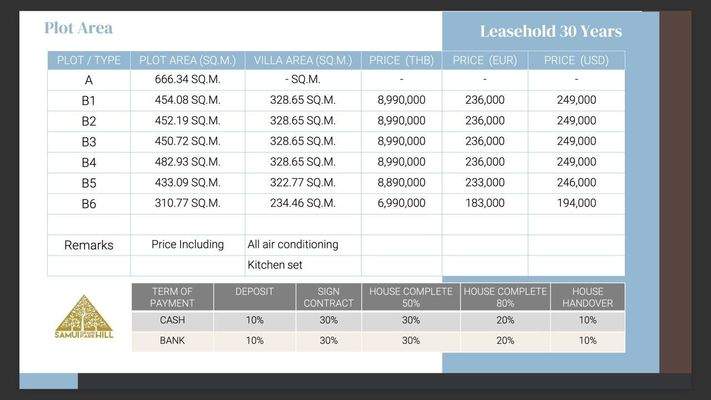Select the VILLA AREA (SQ.M.) column header
This screenshot has height=400, width=711.
click(301, 60)
